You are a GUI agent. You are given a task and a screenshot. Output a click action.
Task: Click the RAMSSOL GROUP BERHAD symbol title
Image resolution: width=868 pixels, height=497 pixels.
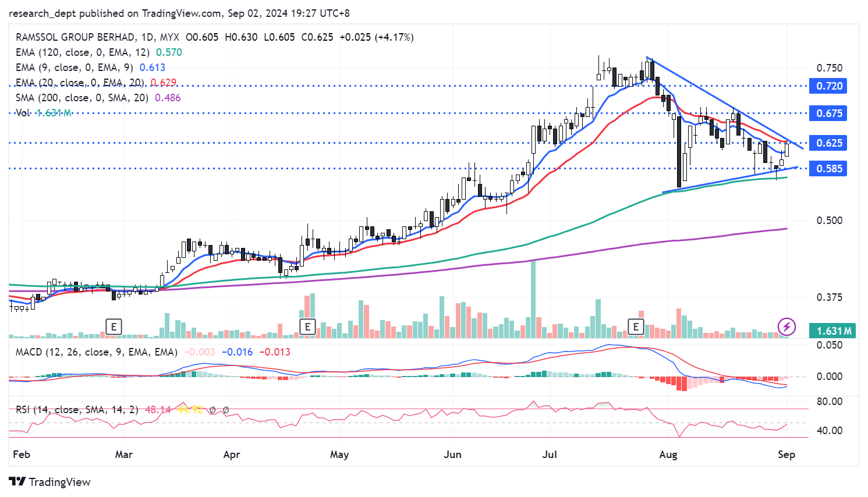76,37
